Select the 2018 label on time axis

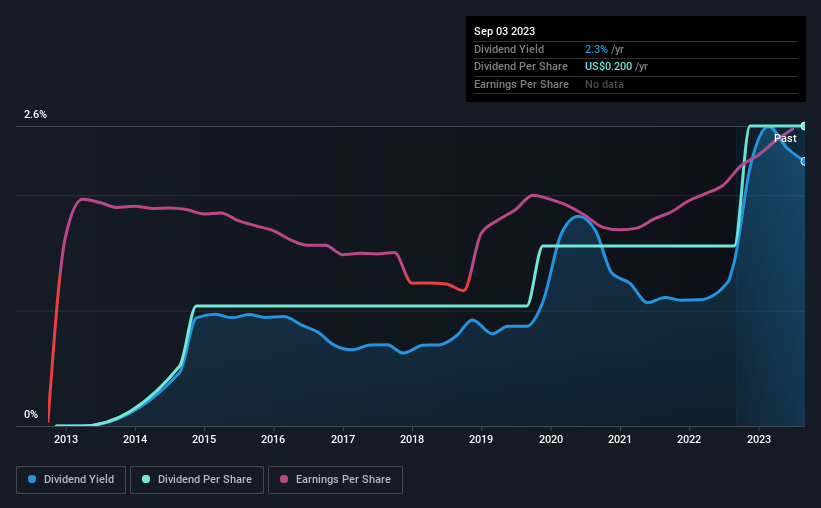pos(412,439)
